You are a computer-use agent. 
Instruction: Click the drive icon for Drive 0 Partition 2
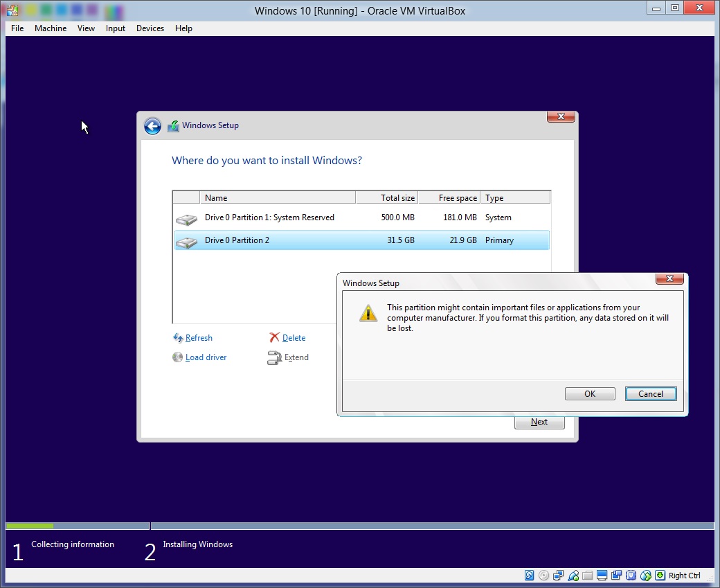[186, 242]
